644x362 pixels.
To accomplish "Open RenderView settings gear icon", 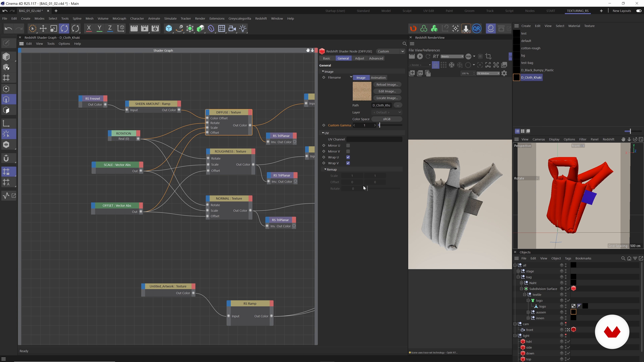I will [x=504, y=73].
